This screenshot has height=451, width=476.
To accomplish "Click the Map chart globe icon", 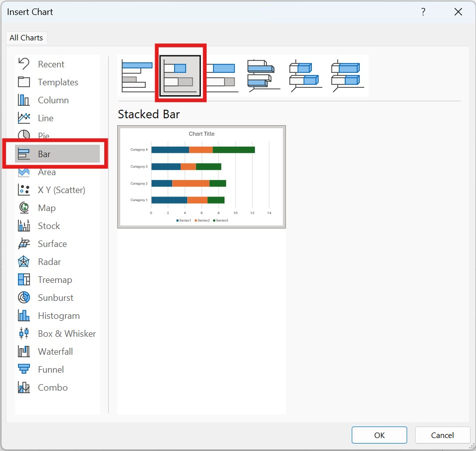I will [x=23, y=208].
